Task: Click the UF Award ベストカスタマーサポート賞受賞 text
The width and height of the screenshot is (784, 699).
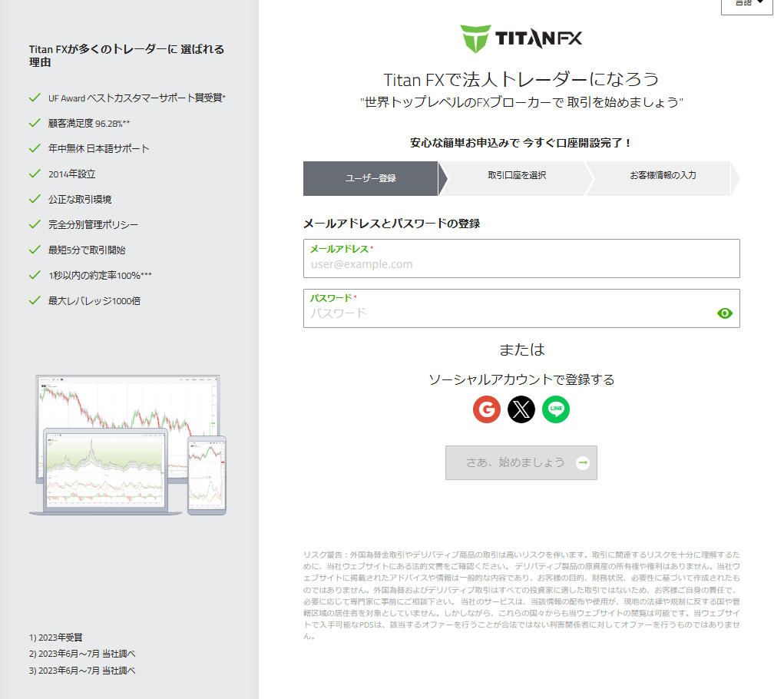Action: [x=137, y=98]
